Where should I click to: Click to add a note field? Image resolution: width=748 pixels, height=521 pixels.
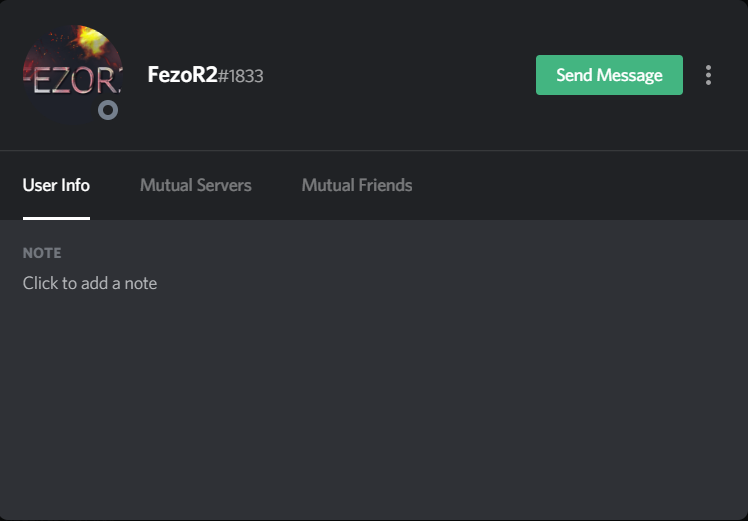click(90, 283)
